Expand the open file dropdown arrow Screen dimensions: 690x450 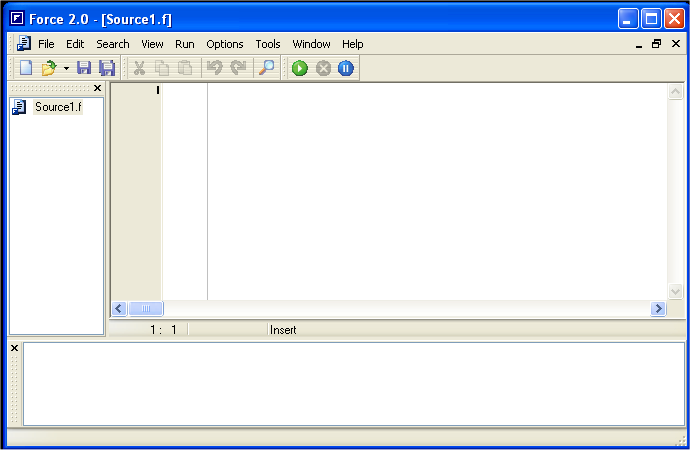pos(66,68)
